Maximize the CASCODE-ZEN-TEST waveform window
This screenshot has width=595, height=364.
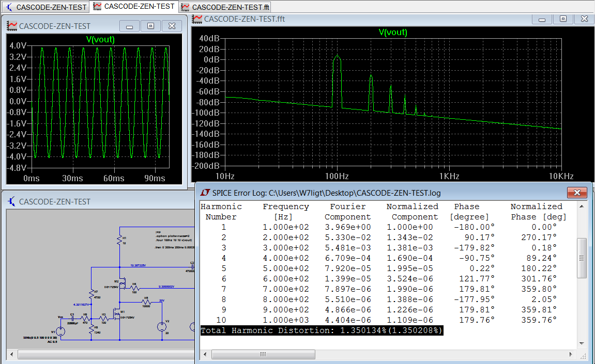[150, 26]
